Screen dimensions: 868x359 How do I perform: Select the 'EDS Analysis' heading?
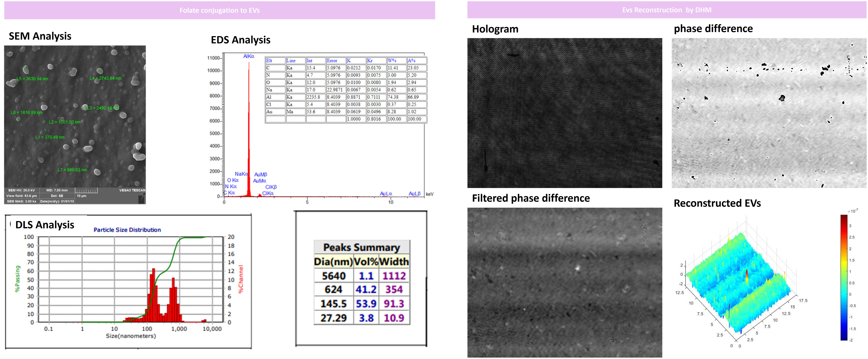[241, 40]
